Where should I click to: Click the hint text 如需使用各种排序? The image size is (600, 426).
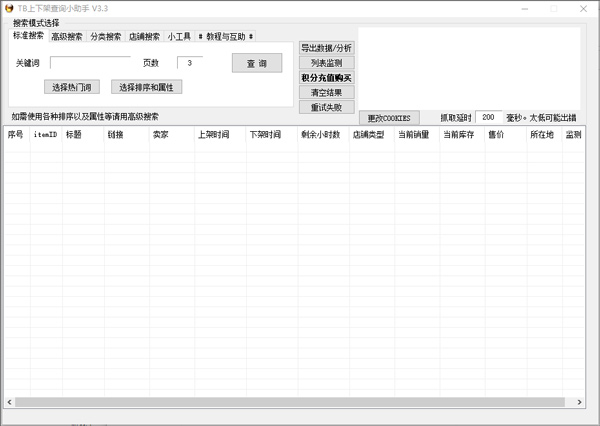[85, 116]
